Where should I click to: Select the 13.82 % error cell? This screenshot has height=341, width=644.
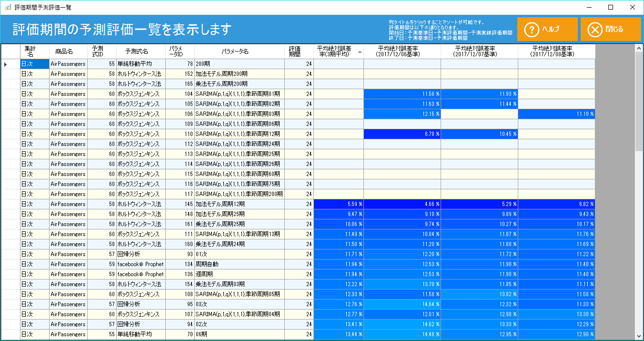click(479, 294)
